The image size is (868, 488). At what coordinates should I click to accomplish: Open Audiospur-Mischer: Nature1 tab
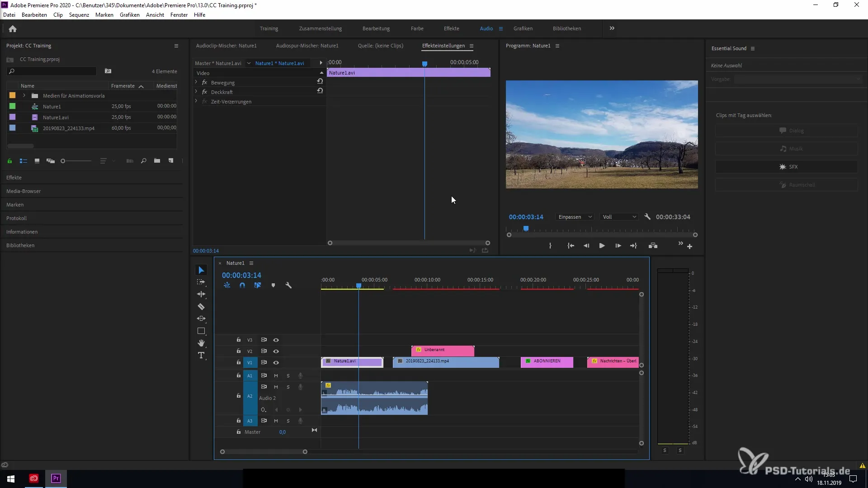tap(307, 46)
